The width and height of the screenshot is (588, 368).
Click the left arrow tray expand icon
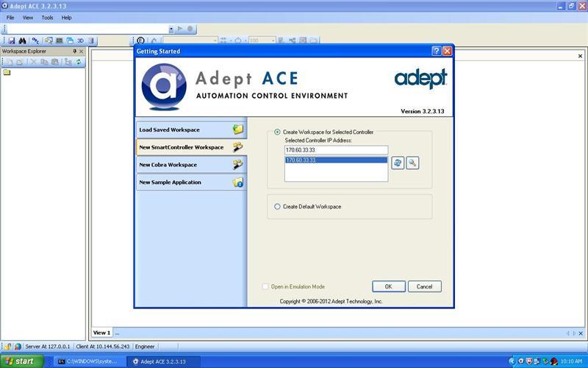tap(512, 361)
